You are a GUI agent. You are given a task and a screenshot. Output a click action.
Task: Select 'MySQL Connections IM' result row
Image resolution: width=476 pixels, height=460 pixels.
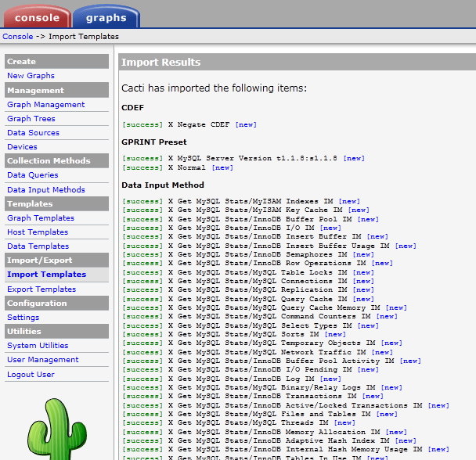[x=248, y=282]
